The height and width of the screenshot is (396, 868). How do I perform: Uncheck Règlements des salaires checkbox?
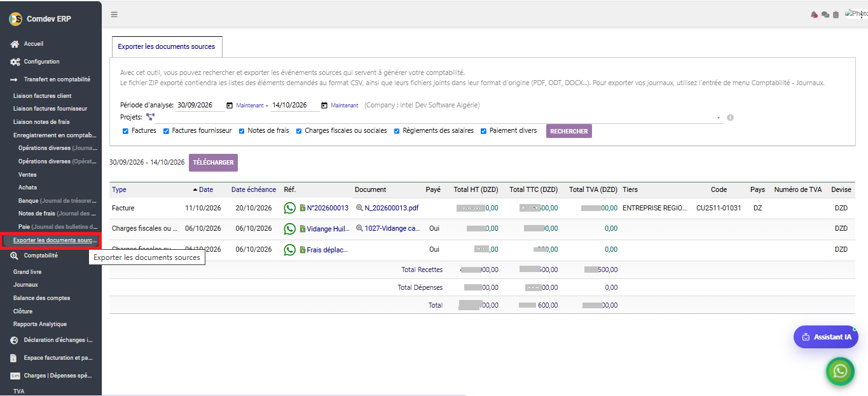pos(397,131)
